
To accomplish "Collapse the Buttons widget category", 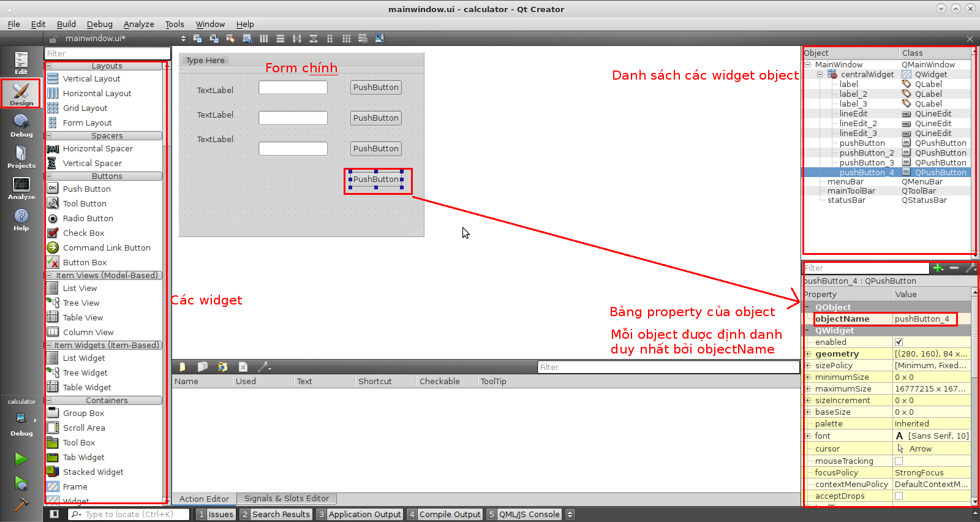I will [x=49, y=176].
